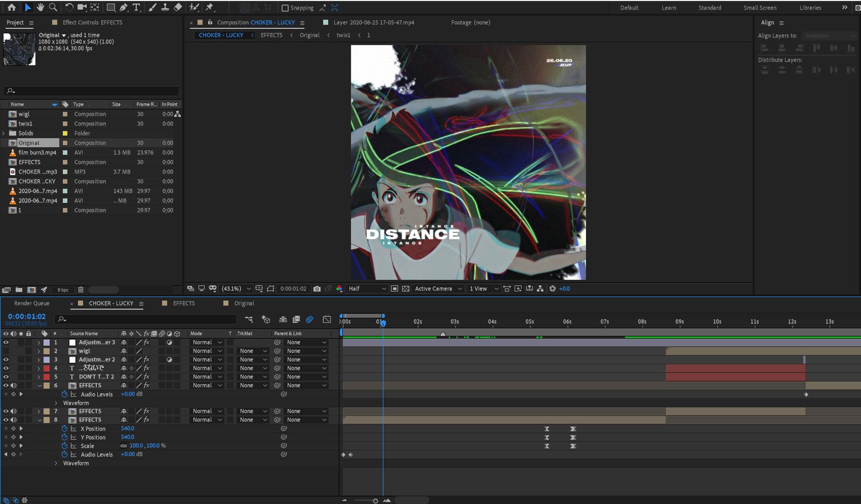Click the Libraries workspace button
This screenshot has height=504, width=861.
[810, 8]
